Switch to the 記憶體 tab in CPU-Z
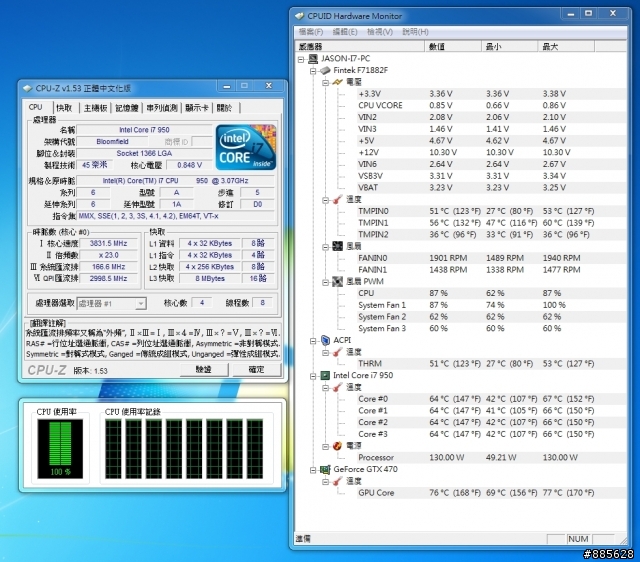 pyautogui.click(x=127, y=108)
